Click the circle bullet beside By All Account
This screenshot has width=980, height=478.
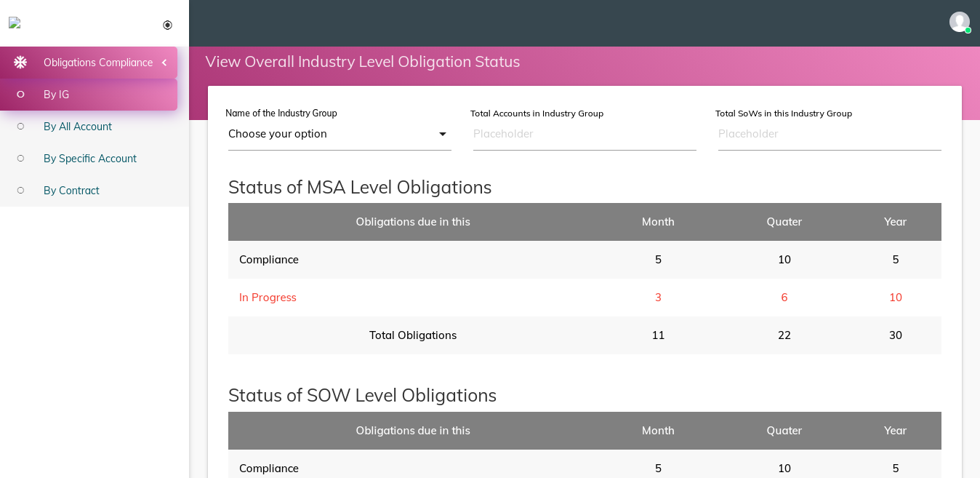point(20,127)
